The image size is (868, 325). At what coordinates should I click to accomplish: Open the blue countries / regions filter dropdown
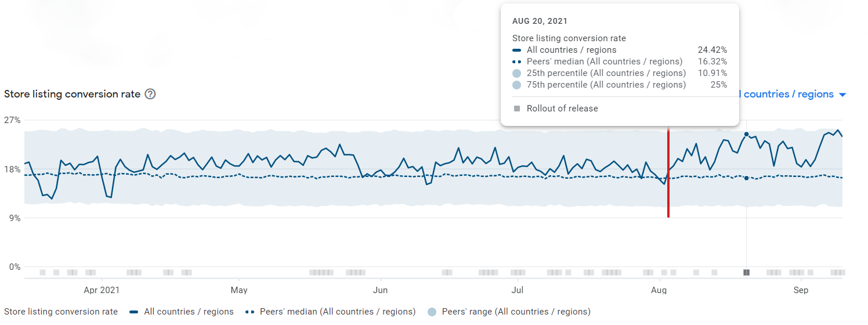tap(787, 95)
